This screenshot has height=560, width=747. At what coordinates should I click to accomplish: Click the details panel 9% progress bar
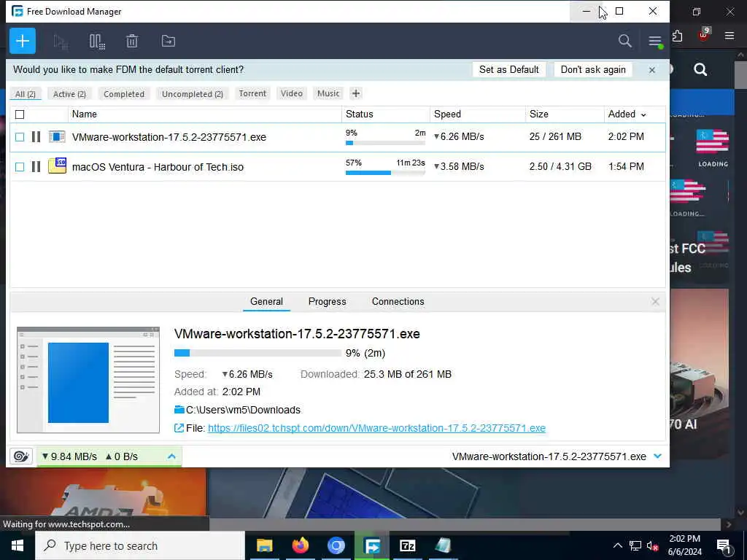258,353
